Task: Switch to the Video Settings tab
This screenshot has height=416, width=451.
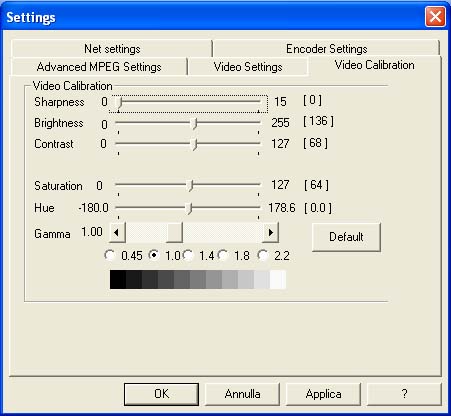Action: pos(248,67)
